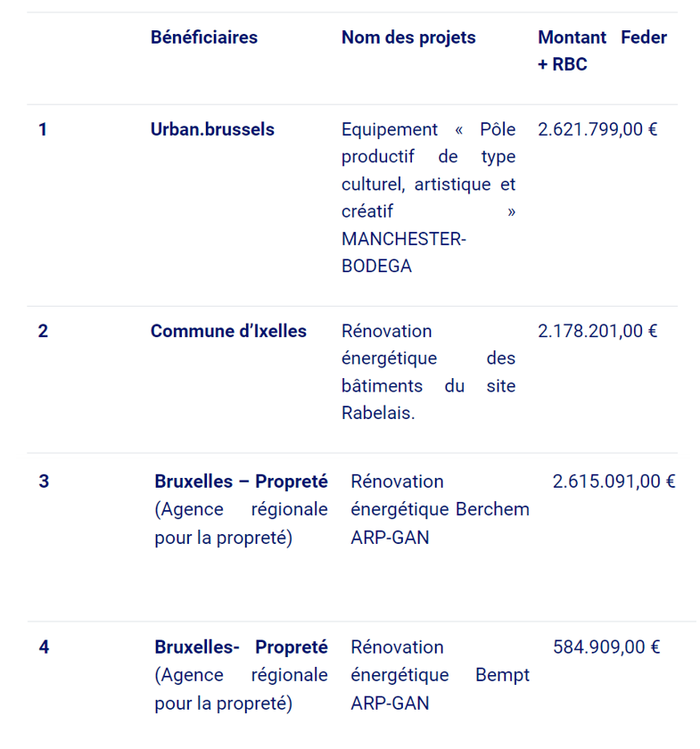700x749 pixels.
Task: Click the Nom des projets header
Action: tap(408, 37)
